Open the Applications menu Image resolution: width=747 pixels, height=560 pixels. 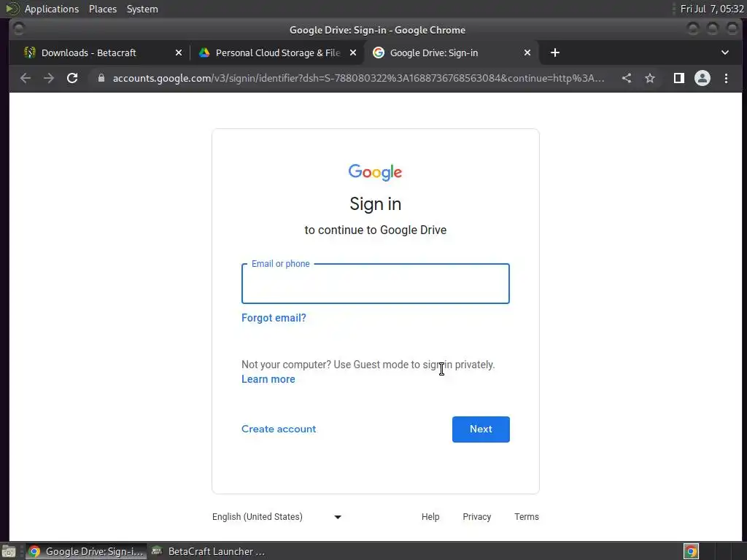[x=52, y=9]
